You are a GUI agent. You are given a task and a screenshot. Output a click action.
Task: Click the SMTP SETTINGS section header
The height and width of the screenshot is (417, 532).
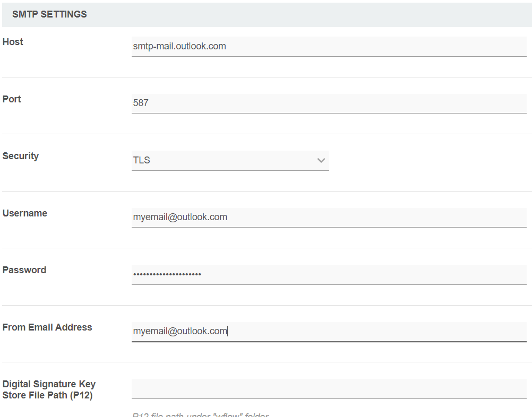pos(49,15)
